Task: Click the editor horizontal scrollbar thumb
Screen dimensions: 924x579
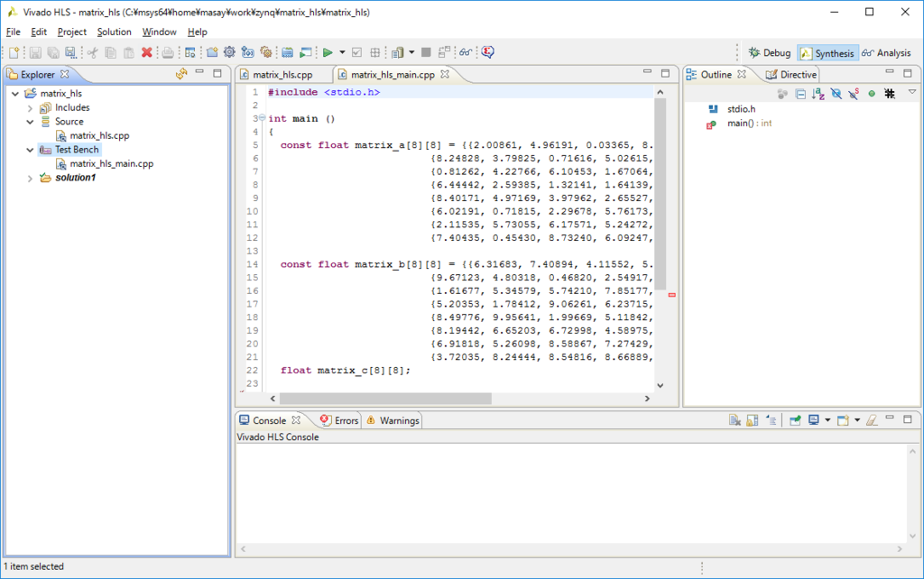Action: point(385,399)
